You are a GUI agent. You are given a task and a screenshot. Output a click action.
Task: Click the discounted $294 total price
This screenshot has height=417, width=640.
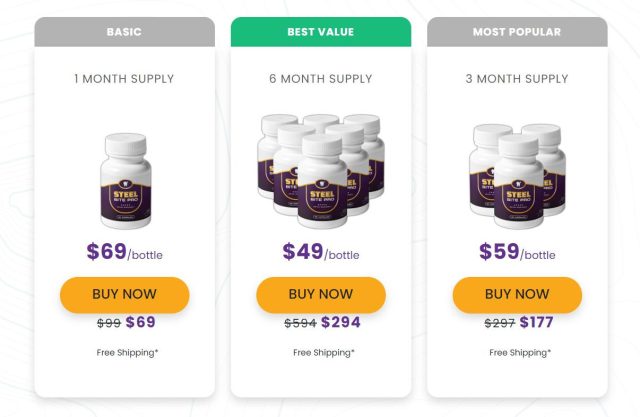pos(341,322)
